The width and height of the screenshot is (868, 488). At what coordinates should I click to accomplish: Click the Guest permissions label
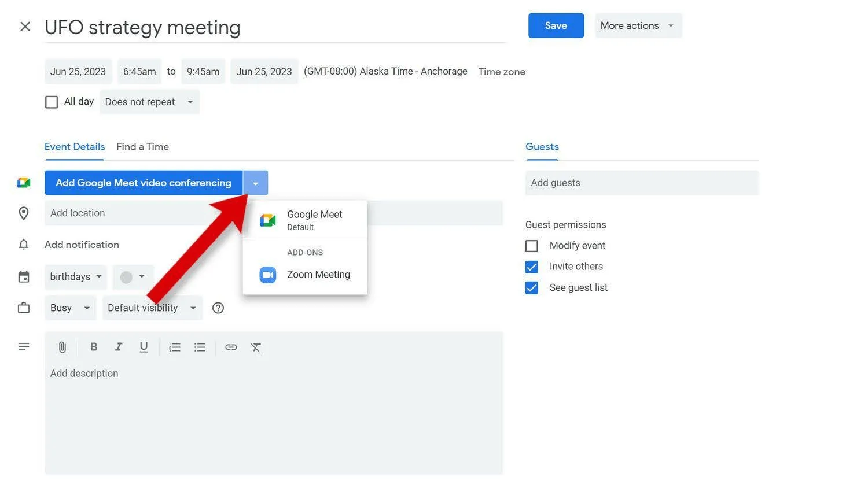566,225
